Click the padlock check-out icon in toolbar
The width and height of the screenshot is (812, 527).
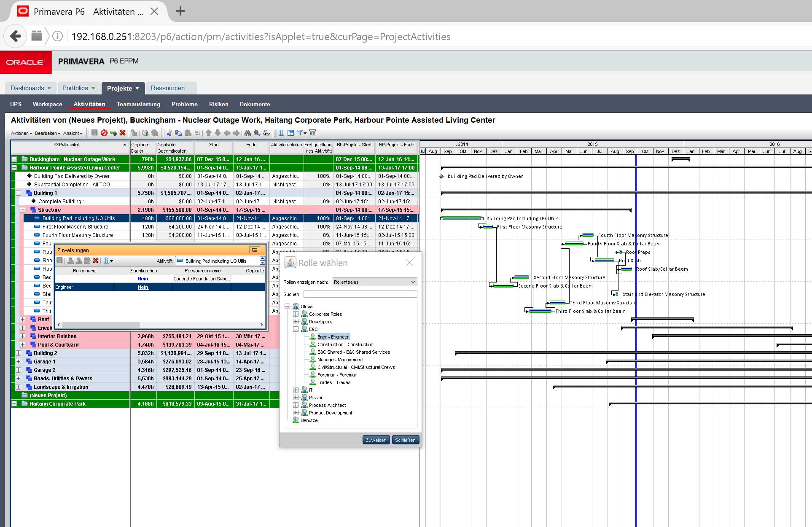pos(134,133)
